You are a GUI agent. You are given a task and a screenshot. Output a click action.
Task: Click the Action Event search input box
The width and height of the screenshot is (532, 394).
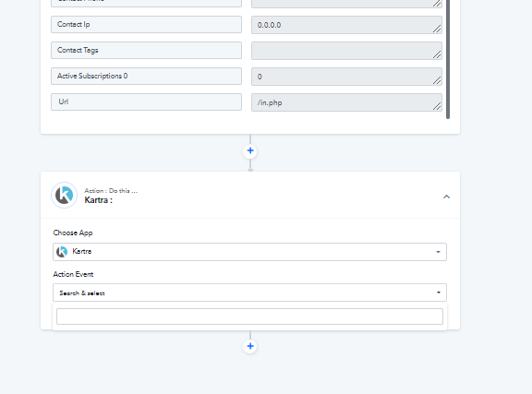click(249, 316)
